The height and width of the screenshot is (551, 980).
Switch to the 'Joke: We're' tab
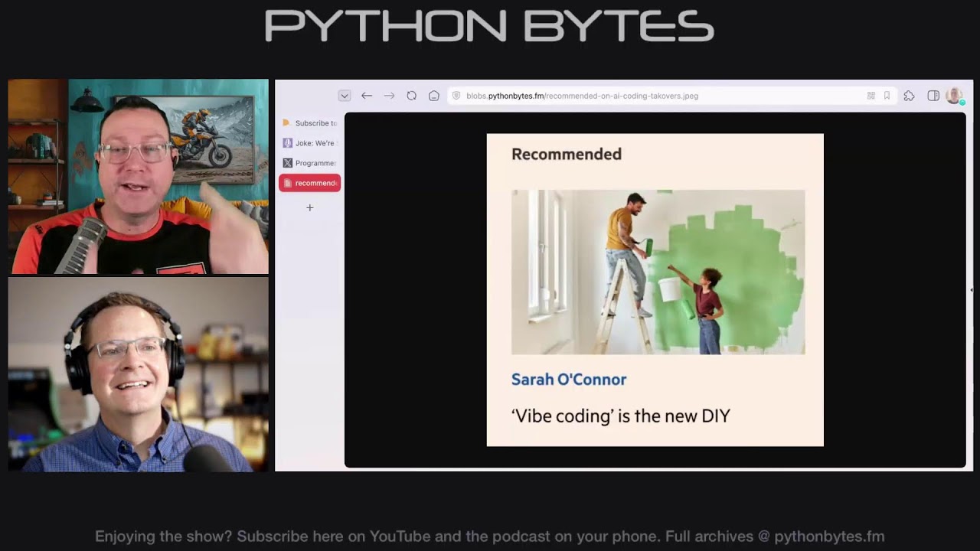click(309, 143)
